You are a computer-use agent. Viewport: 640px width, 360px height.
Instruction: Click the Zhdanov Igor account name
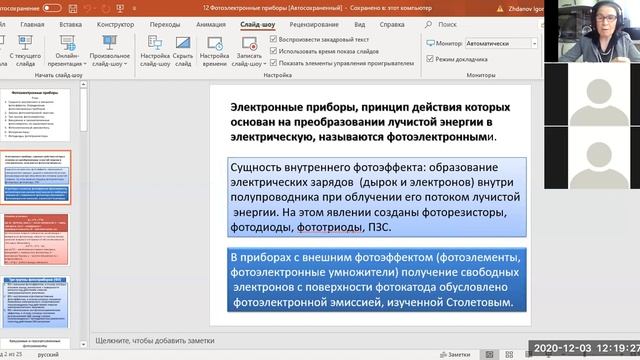pyautogui.click(x=526, y=9)
